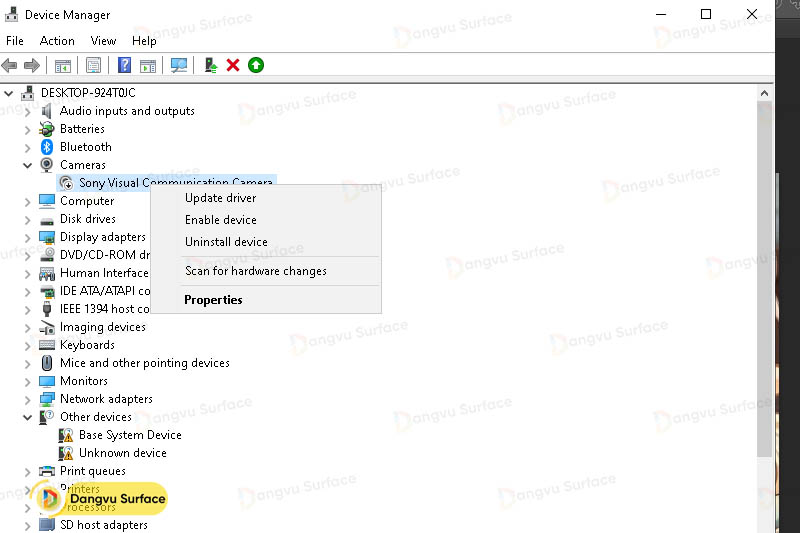Image resolution: width=800 pixels, height=533 pixels.
Task: Click the Print queues printer icon
Action: pos(47,471)
